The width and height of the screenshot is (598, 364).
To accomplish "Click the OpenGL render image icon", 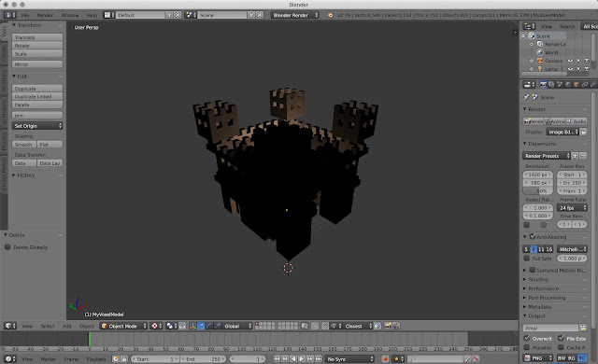I will [388, 326].
